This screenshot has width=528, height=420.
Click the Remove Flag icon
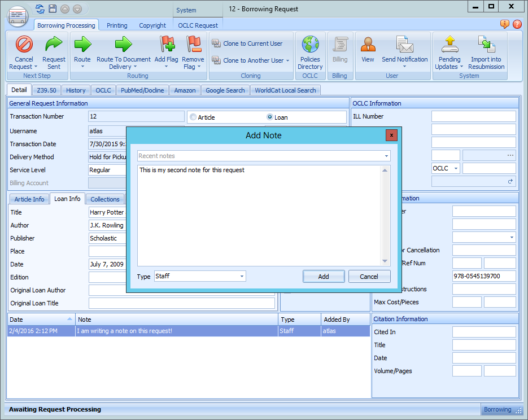point(193,45)
